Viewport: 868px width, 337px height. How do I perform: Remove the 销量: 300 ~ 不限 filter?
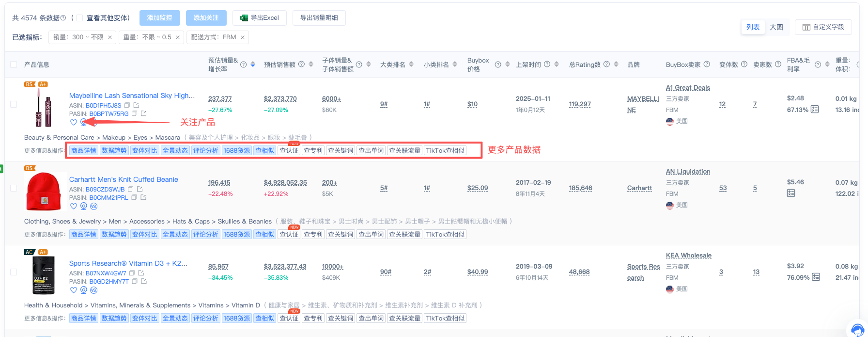pos(110,37)
